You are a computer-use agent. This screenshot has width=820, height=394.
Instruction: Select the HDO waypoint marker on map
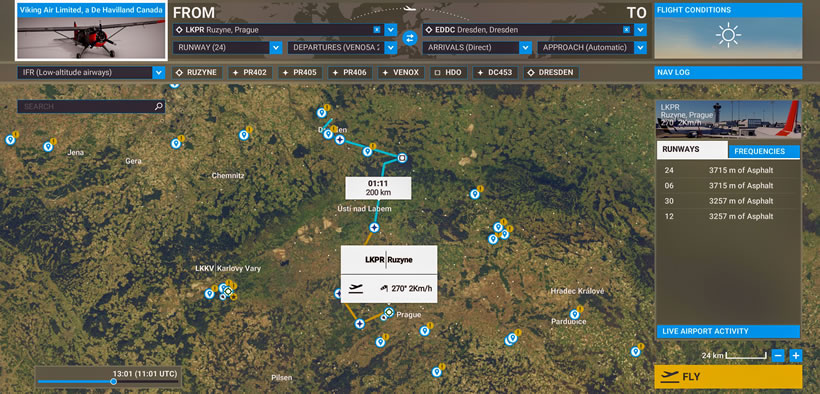402,157
